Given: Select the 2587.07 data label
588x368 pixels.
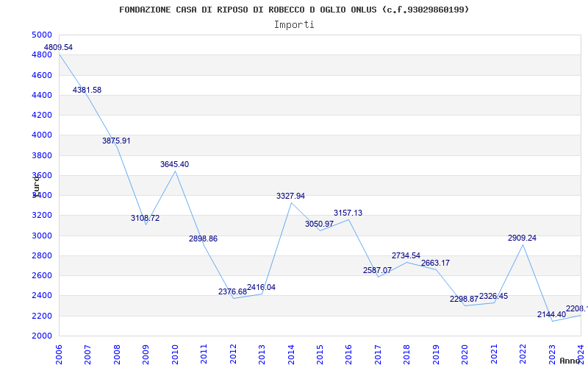Looking at the screenshot, I should [377, 270].
